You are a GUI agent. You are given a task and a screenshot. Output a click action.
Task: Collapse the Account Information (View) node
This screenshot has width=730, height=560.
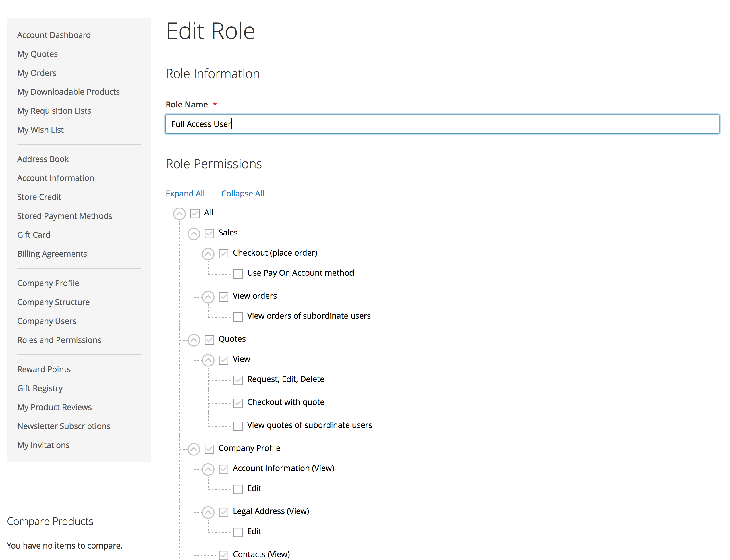208,469
